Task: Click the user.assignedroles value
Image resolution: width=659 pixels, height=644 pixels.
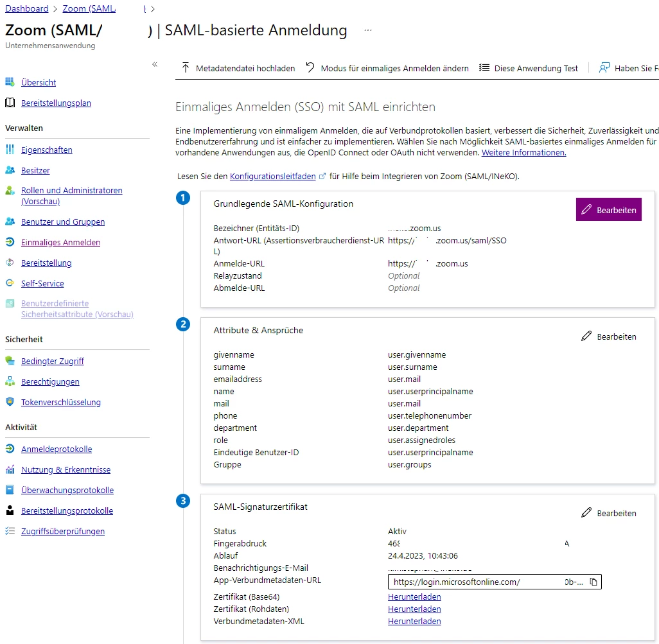Action: click(421, 440)
